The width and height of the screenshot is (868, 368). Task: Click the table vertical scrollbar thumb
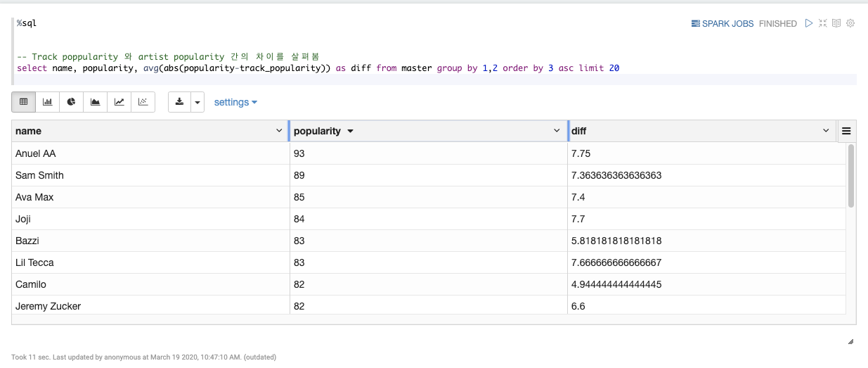(x=851, y=176)
